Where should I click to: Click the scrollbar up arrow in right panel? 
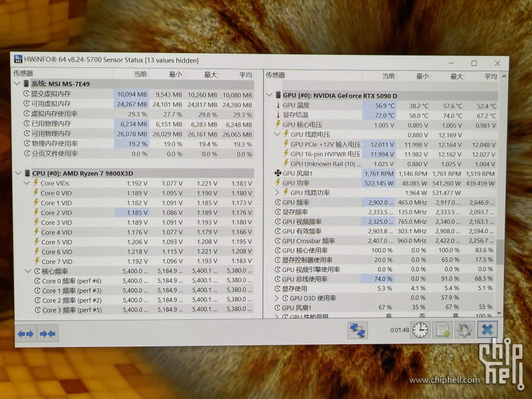504,77
